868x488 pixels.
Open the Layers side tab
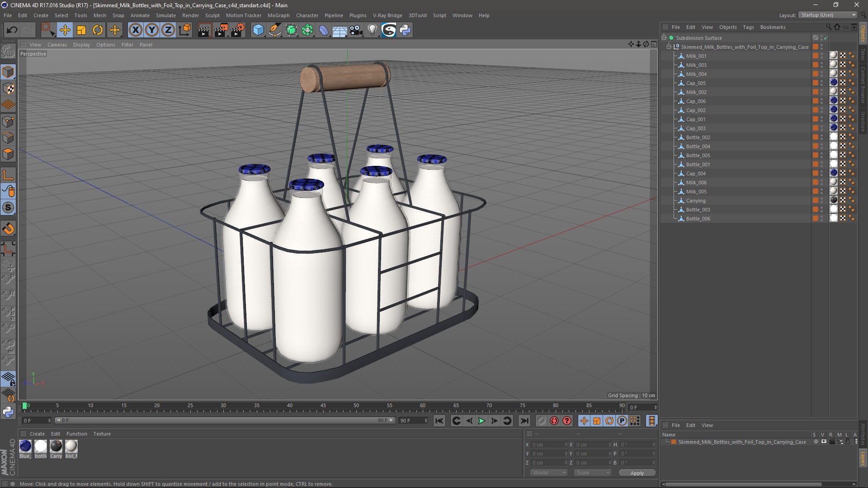click(863, 458)
